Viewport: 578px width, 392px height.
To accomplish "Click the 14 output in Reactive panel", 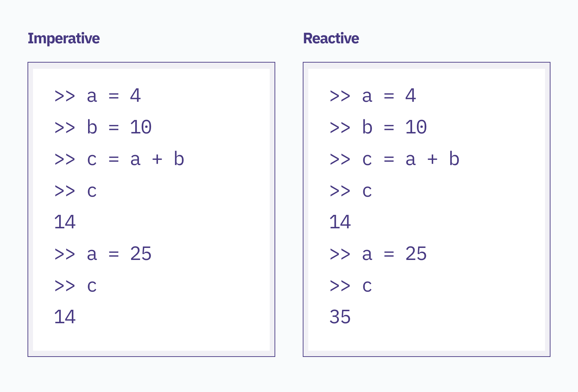I will (340, 222).
